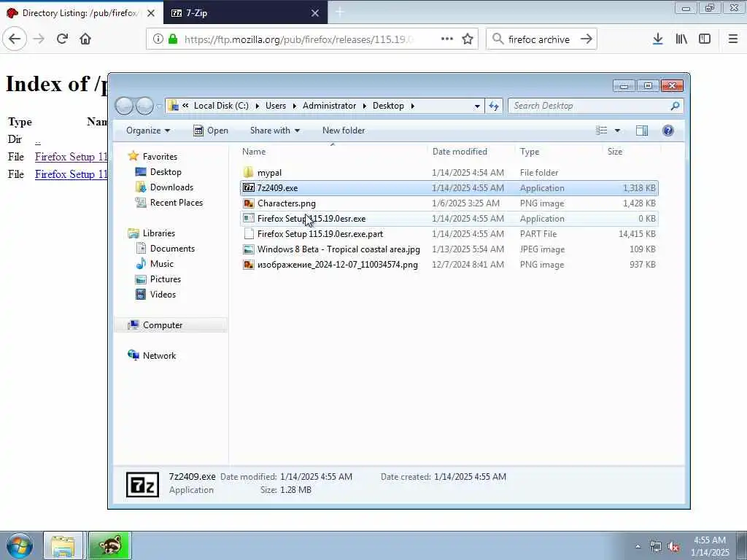Open the Documents library

pos(166,248)
